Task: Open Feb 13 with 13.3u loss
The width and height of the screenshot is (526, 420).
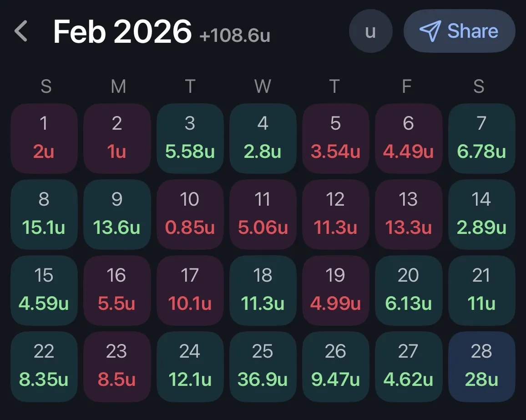Action: 409,215
